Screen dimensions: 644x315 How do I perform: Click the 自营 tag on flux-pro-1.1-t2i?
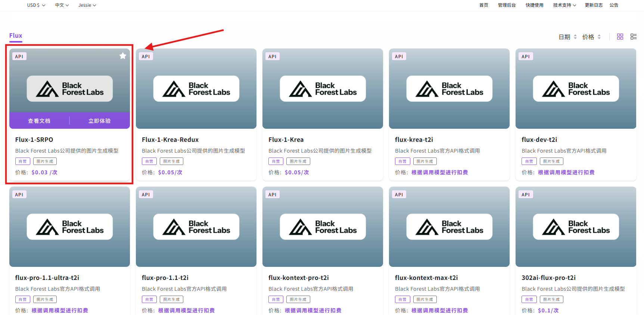[149, 299]
